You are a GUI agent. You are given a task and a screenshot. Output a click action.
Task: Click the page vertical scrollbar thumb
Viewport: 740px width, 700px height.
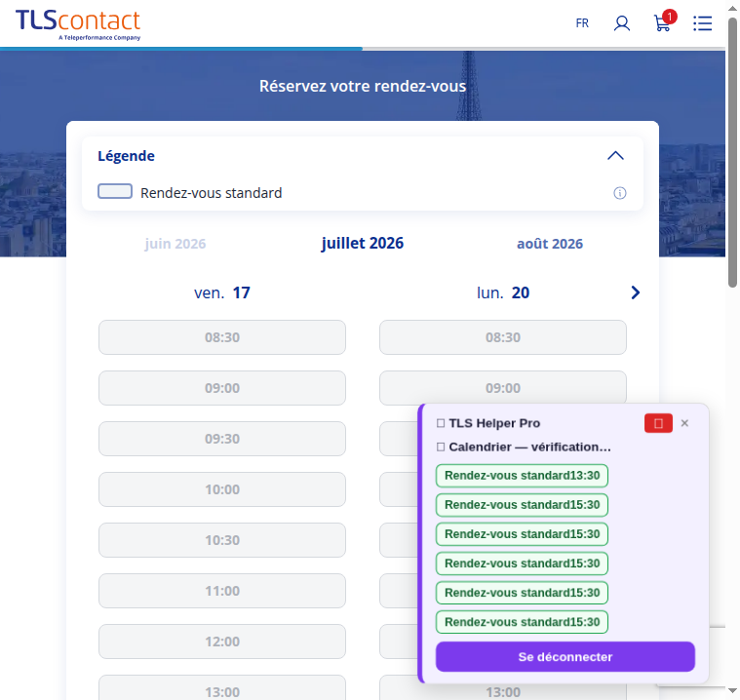pyautogui.click(x=732, y=152)
